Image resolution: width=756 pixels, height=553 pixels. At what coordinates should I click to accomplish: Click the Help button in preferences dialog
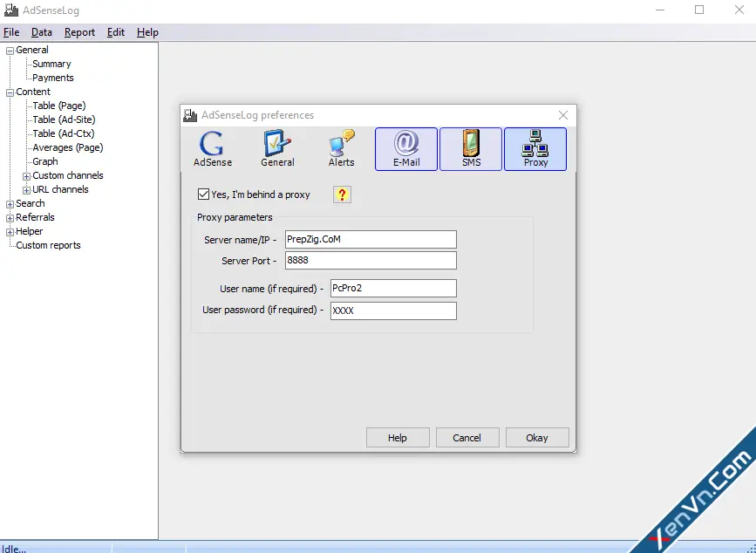click(x=398, y=437)
